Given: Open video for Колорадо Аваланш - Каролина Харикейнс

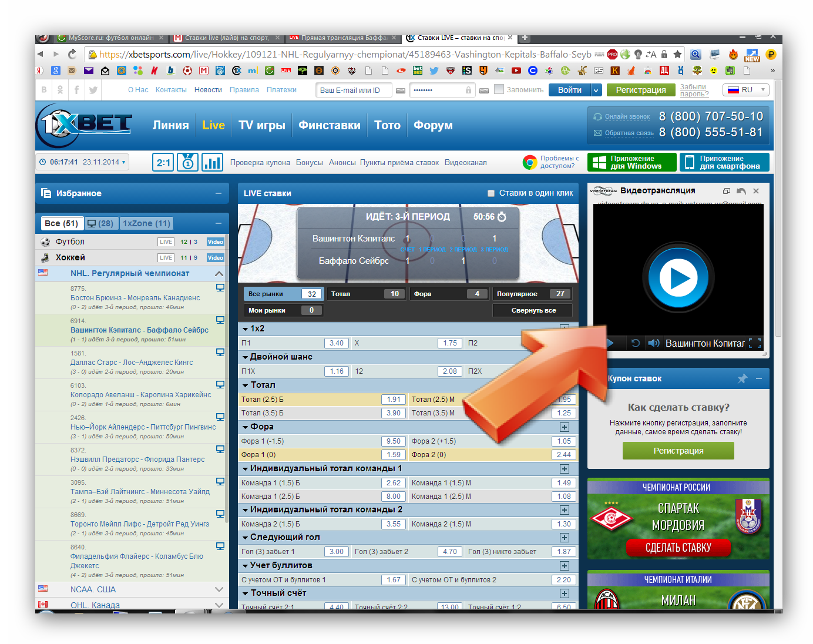Looking at the screenshot, I should [220, 384].
